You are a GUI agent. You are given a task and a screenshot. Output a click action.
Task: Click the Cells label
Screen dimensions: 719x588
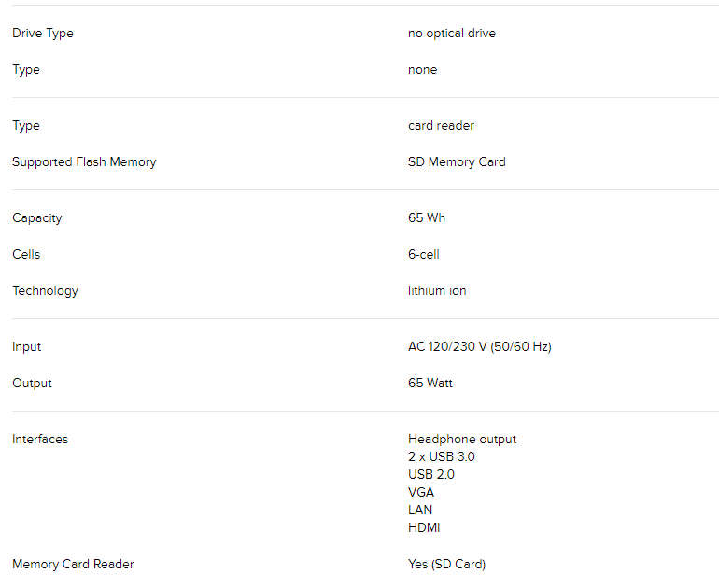point(26,255)
